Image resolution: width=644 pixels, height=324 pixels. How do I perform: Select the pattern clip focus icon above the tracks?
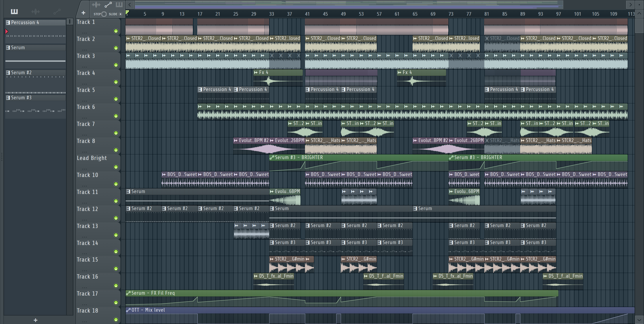(119, 4)
